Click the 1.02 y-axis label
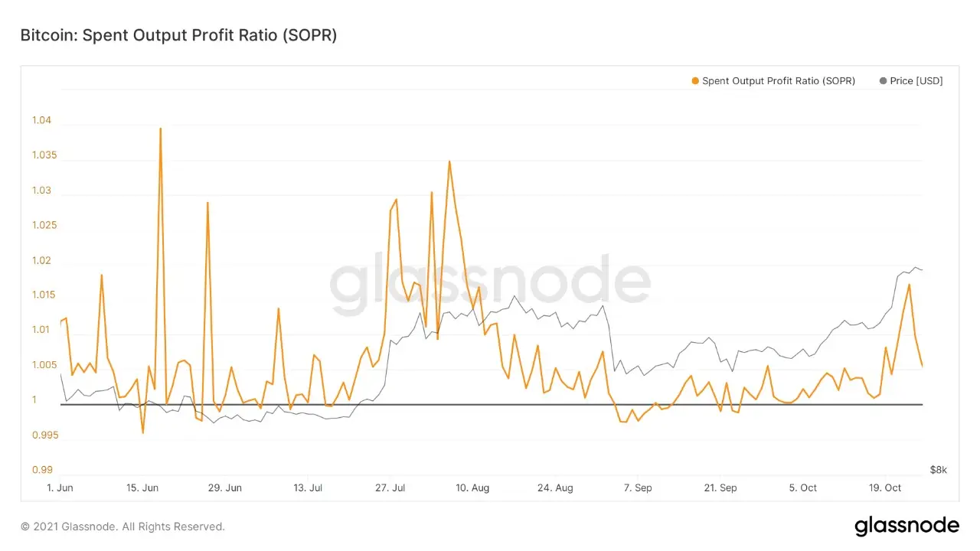This screenshot has height=551, width=980. point(41,260)
